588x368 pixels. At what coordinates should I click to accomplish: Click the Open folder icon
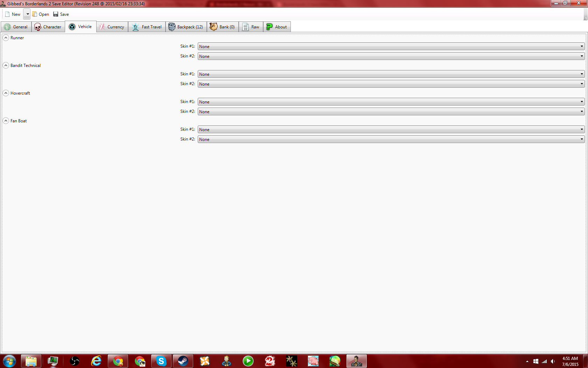click(x=35, y=14)
